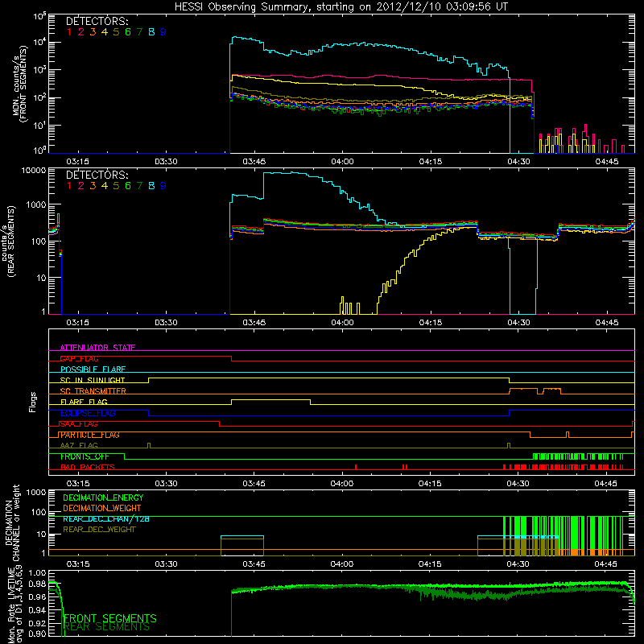Select detector 1 in the front segments legend
This screenshot has height=644, width=644.
69,32
